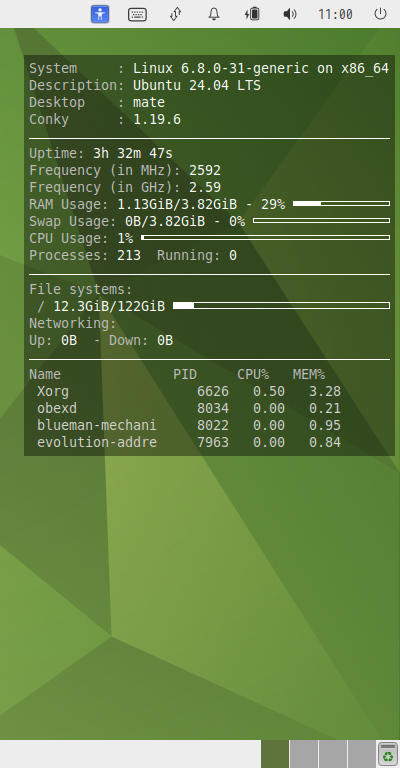The width and height of the screenshot is (400, 768).
Task: Show notifications via the bell icon
Action: 214,14
